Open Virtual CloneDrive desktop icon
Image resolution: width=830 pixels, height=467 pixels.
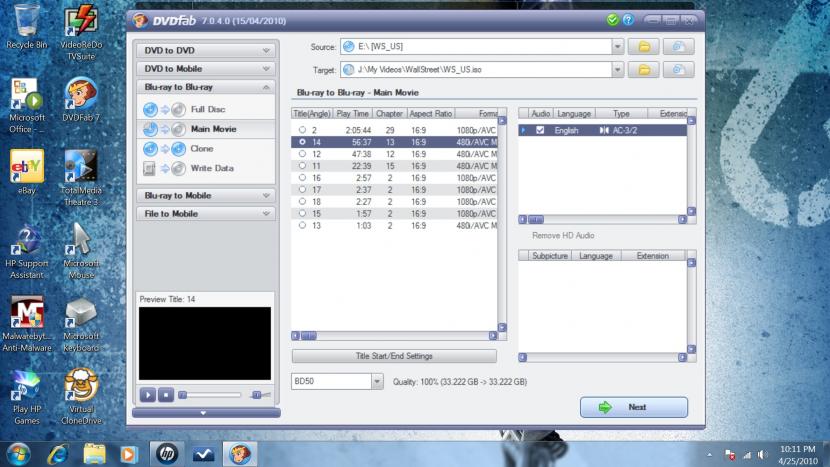click(81, 397)
